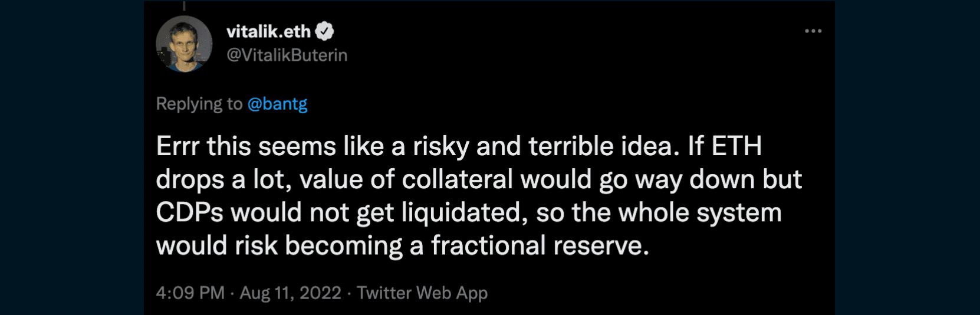Image resolution: width=980 pixels, height=315 pixels.
Task: Click the "Replying to" label text
Action: pyautogui.click(x=199, y=104)
